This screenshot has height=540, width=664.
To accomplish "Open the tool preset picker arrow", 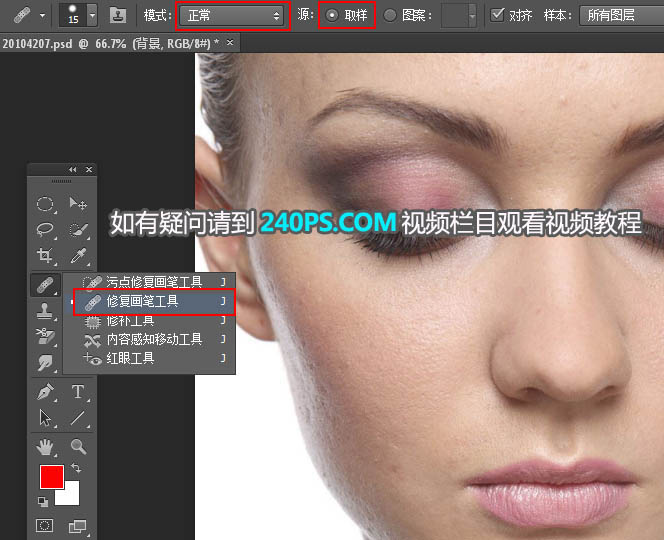I will [x=42, y=16].
